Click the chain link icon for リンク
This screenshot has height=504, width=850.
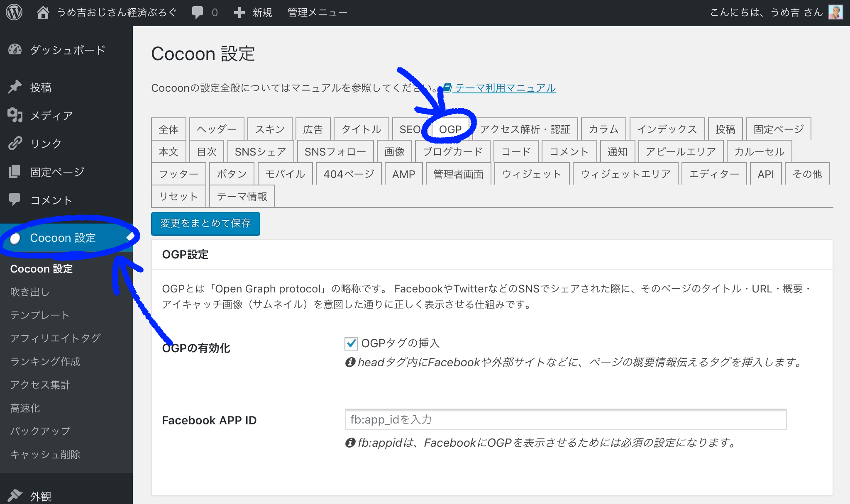[x=15, y=143]
